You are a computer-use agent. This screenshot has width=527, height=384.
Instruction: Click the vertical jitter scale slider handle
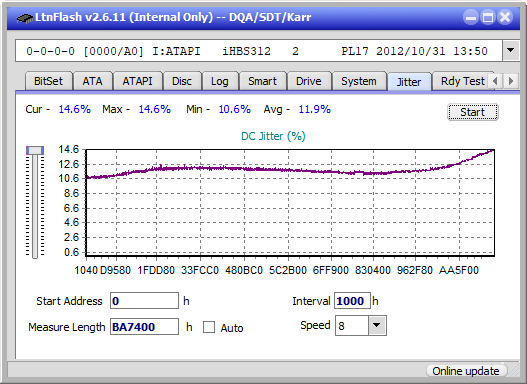coord(35,150)
